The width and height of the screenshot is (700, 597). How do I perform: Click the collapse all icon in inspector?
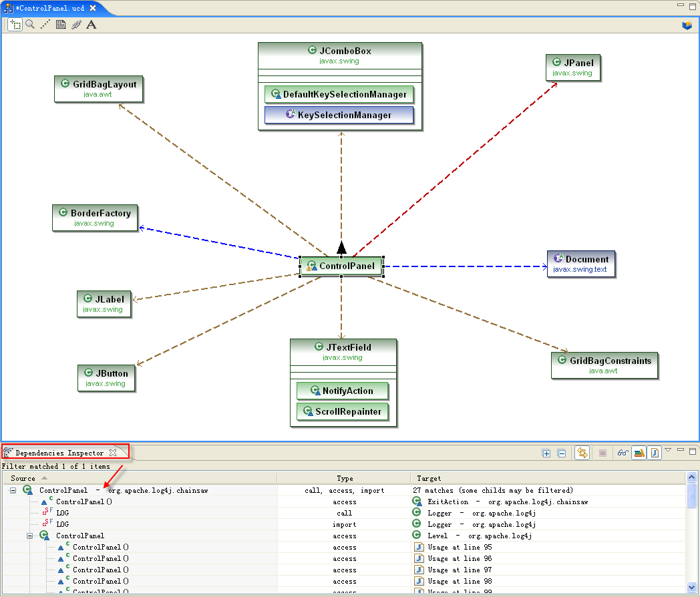click(562, 453)
